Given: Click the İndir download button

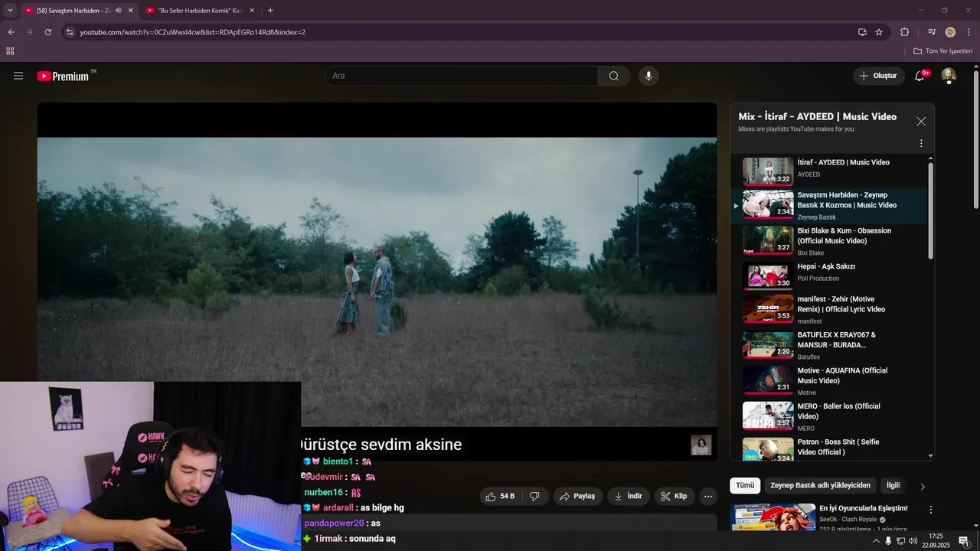Looking at the screenshot, I should point(629,496).
